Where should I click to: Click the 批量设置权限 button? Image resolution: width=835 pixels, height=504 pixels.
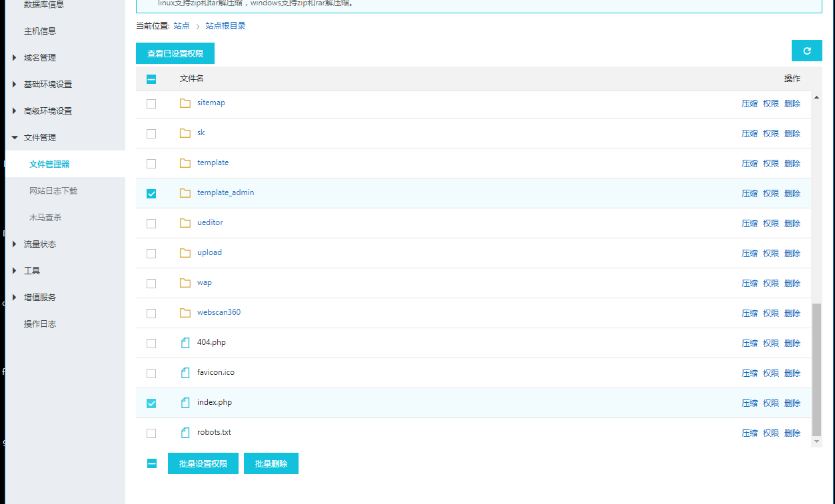point(203,464)
